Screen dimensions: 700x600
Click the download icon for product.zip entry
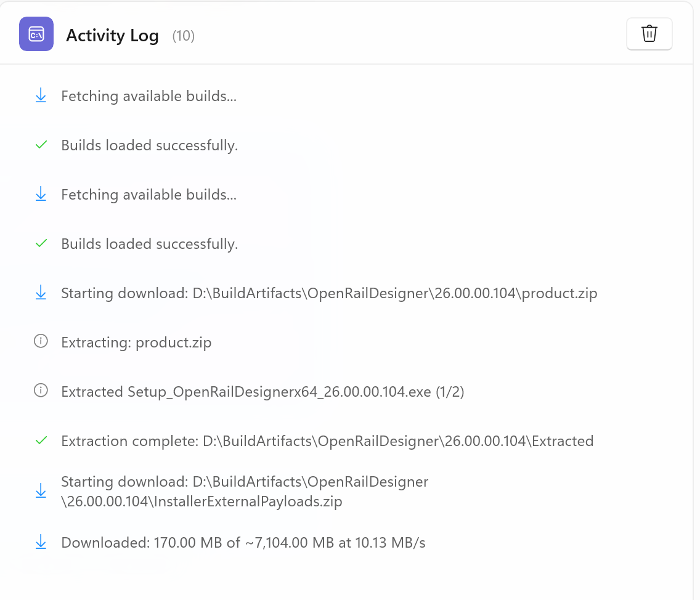coord(41,293)
